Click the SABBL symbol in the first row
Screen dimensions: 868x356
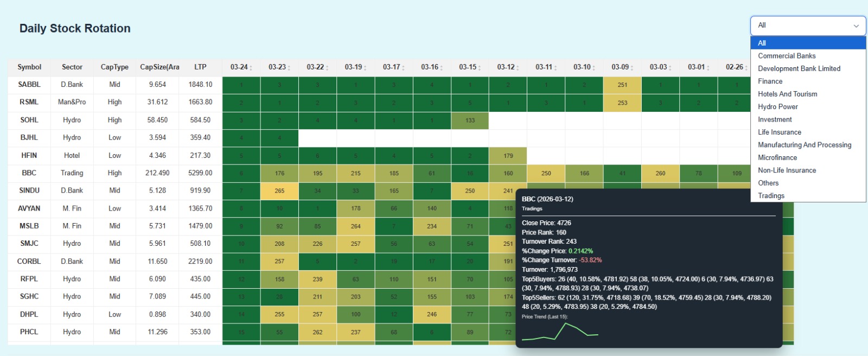click(29, 85)
